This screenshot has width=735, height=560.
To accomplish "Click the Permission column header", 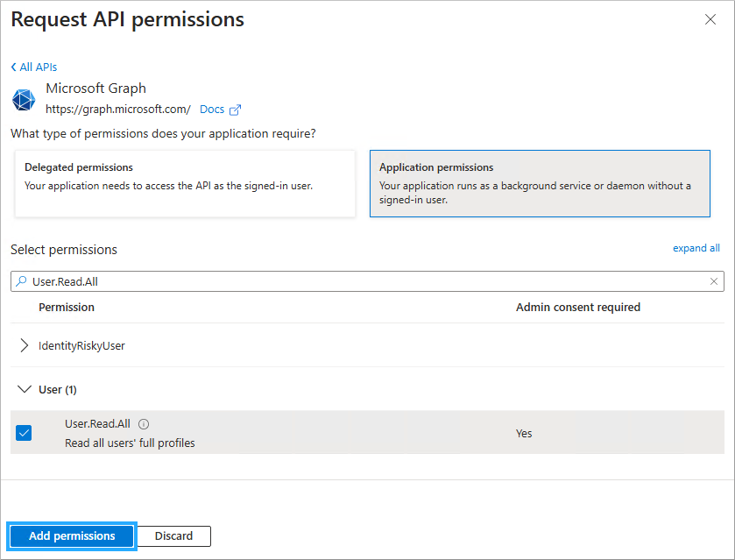I will (x=67, y=308).
